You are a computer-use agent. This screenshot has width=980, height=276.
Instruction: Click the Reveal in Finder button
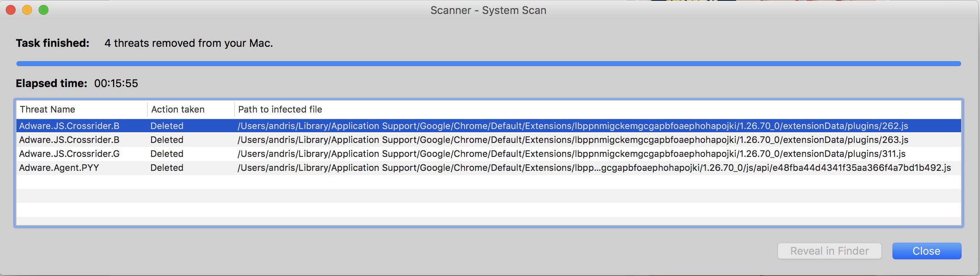pyautogui.click(x=830, y=251)
